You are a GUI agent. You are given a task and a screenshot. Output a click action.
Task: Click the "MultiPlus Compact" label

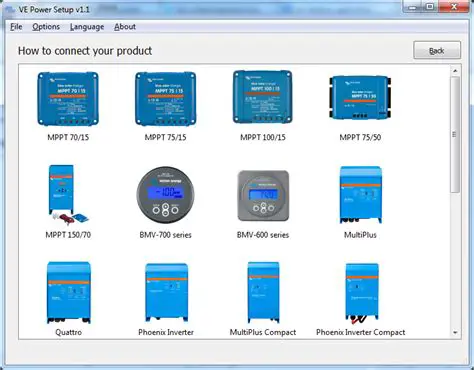click(263, 332)
